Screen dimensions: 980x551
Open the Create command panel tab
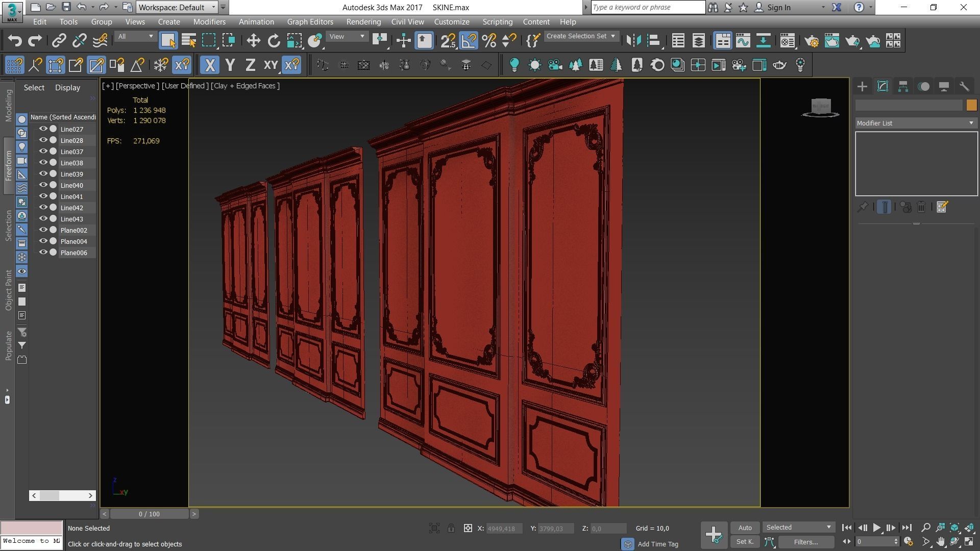click(862, 86)
